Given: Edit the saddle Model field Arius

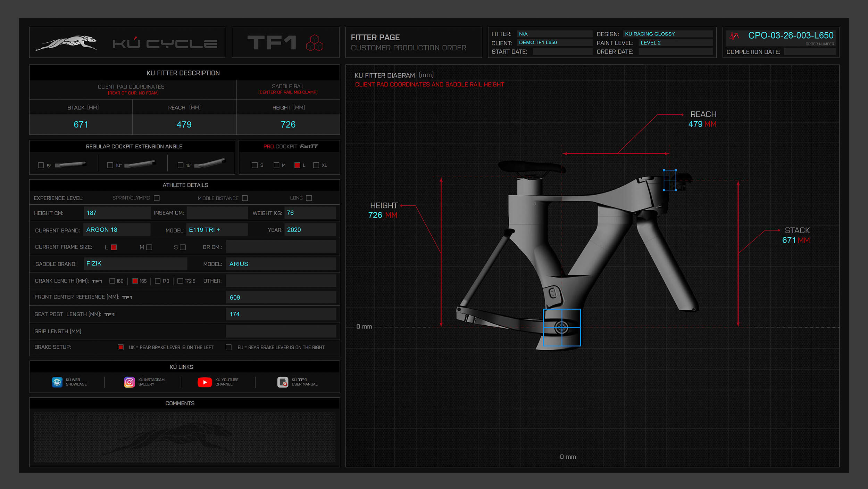Looking at the screenshot, I should pos(281,264).
